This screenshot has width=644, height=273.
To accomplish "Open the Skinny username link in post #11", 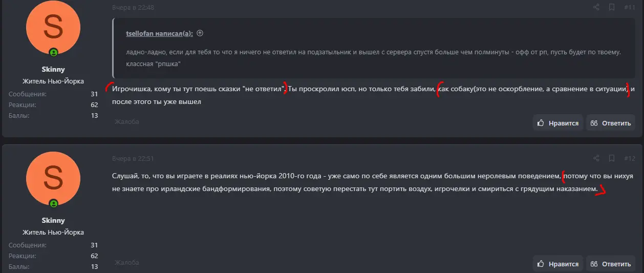I will pos(53,69).
